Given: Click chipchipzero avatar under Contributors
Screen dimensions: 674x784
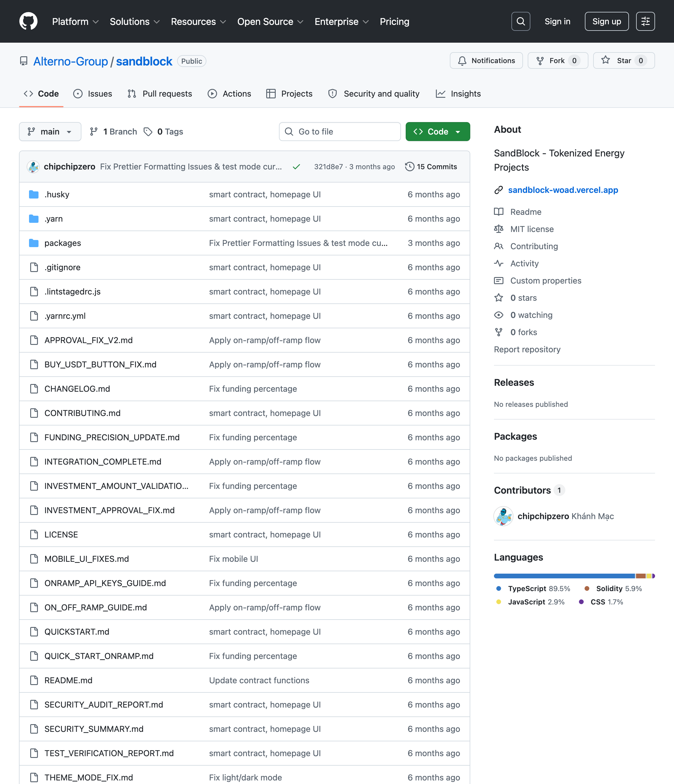Looking at the screenshot, I should 503,516.
